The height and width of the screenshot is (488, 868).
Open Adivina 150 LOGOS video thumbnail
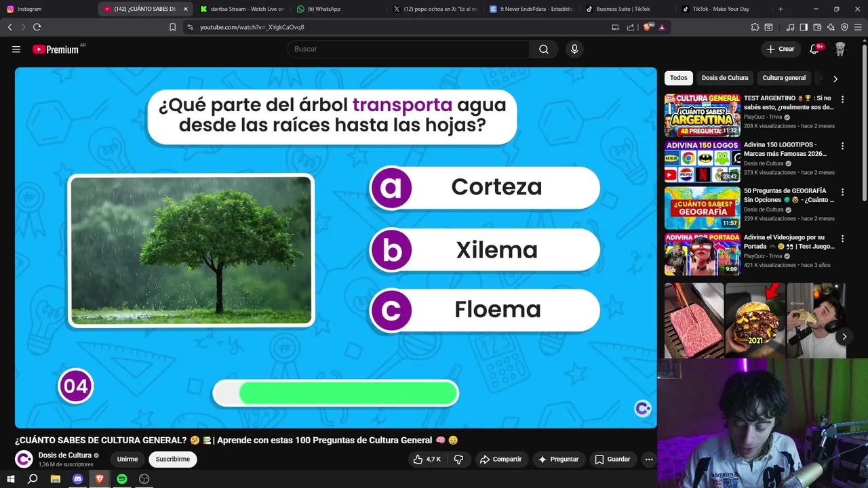click(703, 161)
